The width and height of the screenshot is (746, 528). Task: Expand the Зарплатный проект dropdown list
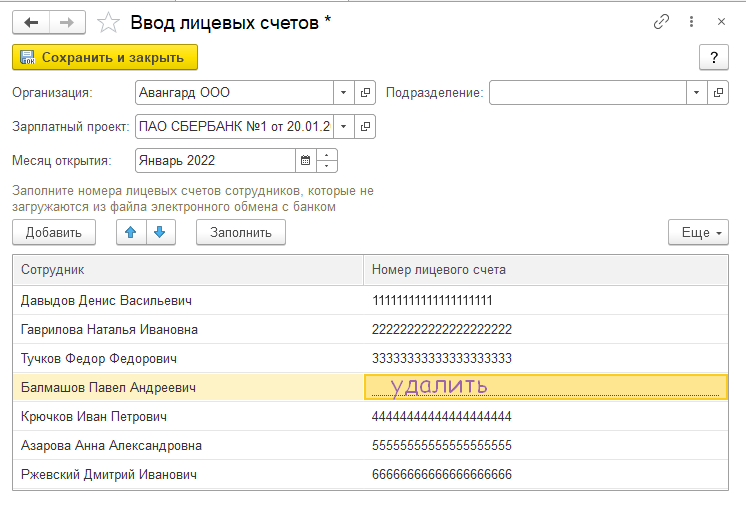click(344, 126)
